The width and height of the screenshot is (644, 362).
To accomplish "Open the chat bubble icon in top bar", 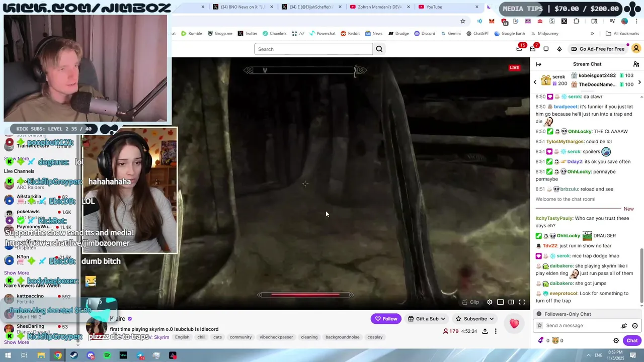I will pyautogui.click(x=546, y=49).
